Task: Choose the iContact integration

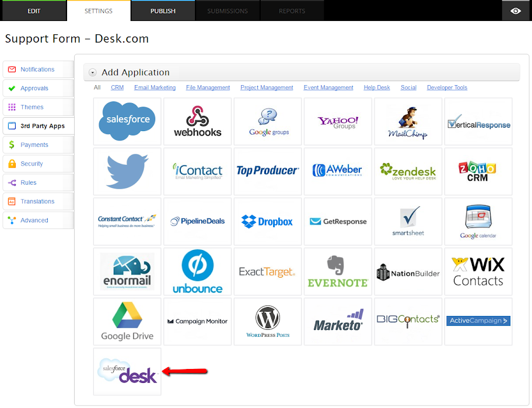Action: pos(198,171)
